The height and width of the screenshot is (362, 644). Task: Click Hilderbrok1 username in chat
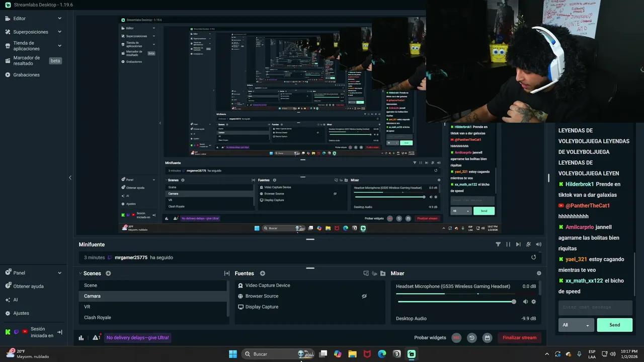pos(580,185)
